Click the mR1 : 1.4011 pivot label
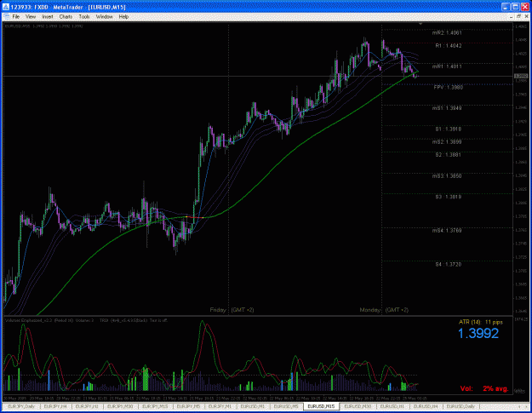 [447, 66]
